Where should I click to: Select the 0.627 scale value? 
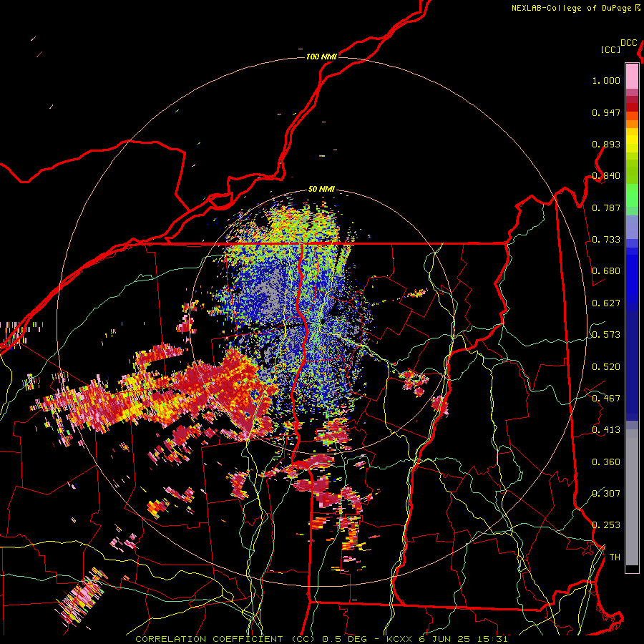point(606,303)
